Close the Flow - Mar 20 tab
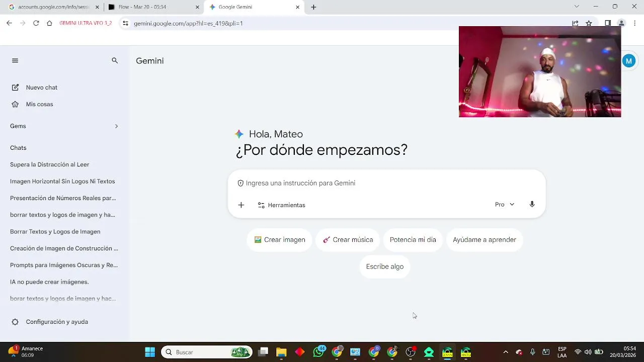Screen dimensions: 644x362 [x=198, y=7]
